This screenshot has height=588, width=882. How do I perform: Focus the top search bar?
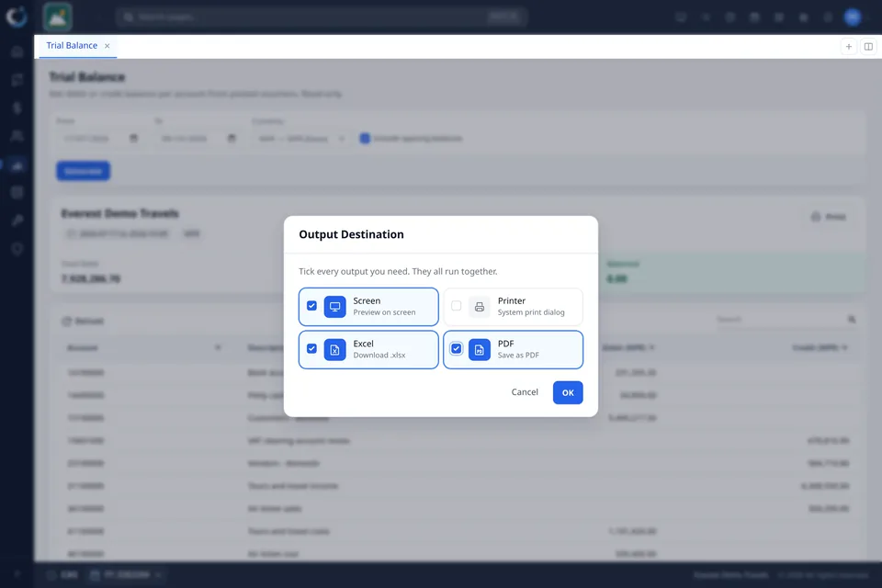[322, 17]
